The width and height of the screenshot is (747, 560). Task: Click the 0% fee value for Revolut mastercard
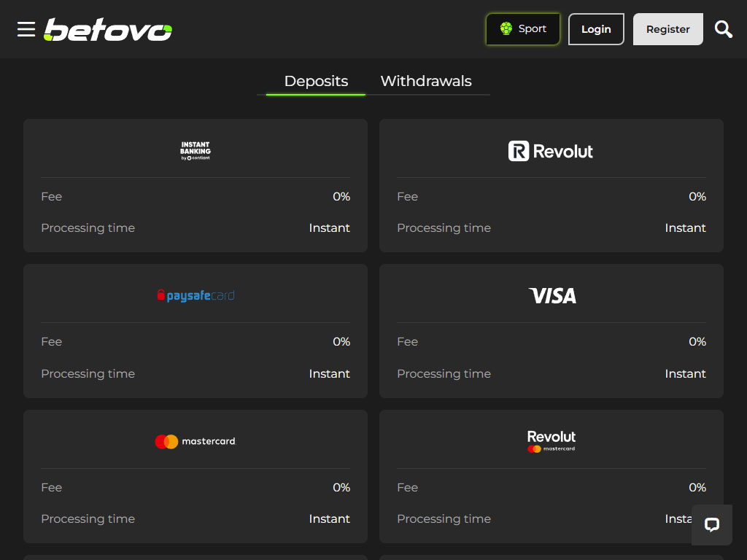(x=697, y=488)
